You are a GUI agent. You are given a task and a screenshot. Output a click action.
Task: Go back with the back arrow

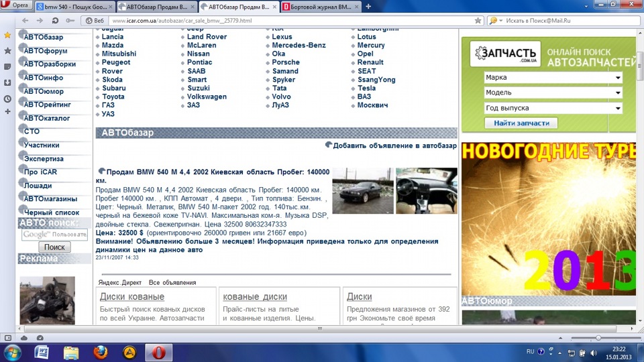[x=25, y=21]
